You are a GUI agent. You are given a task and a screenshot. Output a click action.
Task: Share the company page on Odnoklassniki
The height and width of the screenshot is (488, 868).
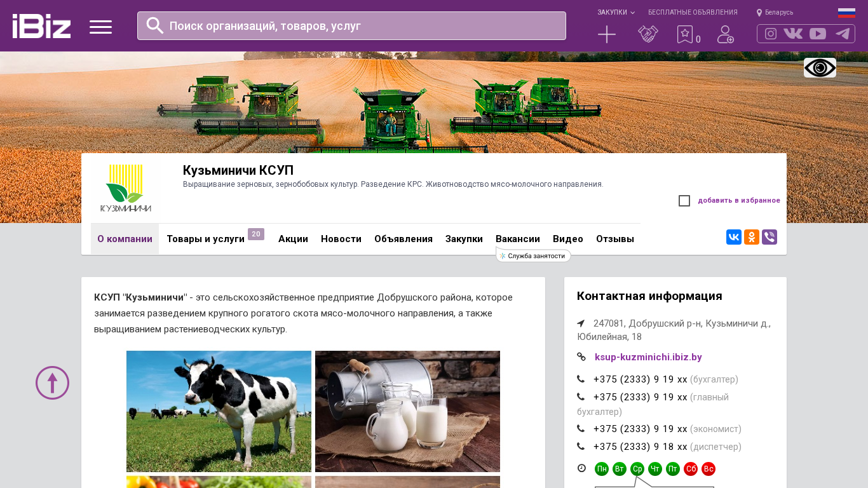click(x=752, y=237)
